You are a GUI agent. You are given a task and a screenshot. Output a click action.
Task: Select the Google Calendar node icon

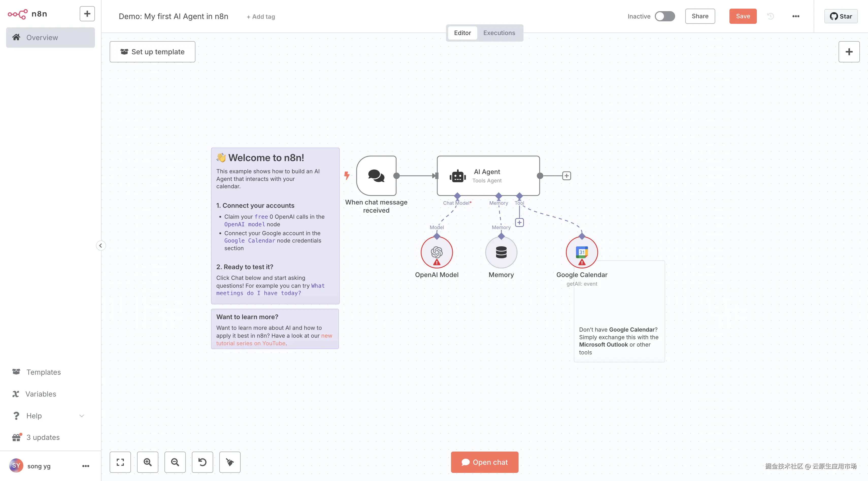(582, 252)
